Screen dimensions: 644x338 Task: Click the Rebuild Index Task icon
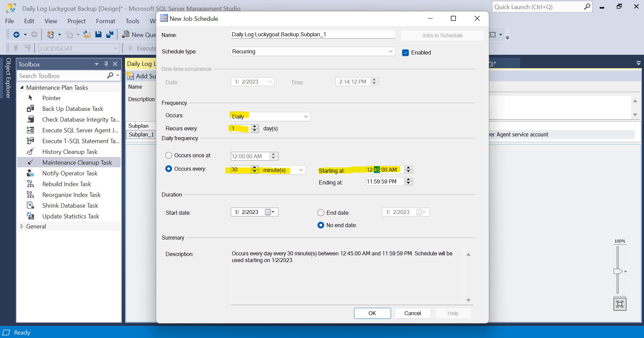pos(31,184)
